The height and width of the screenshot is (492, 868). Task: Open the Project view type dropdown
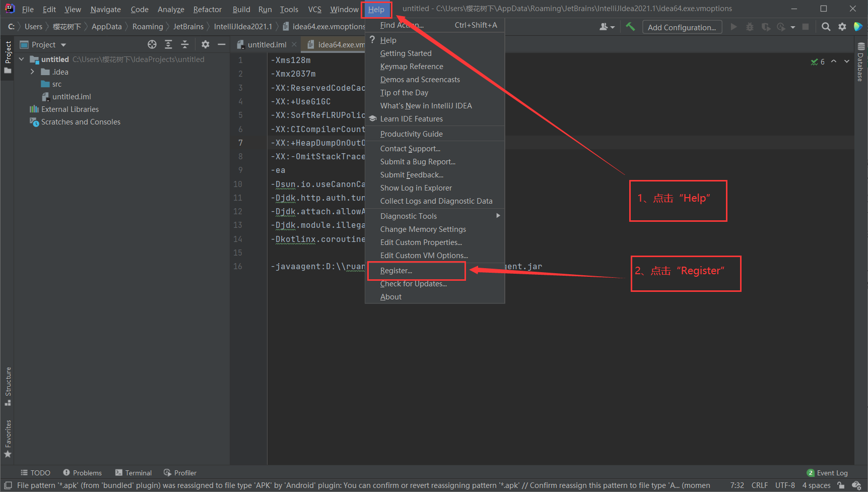tap(63, 45)
